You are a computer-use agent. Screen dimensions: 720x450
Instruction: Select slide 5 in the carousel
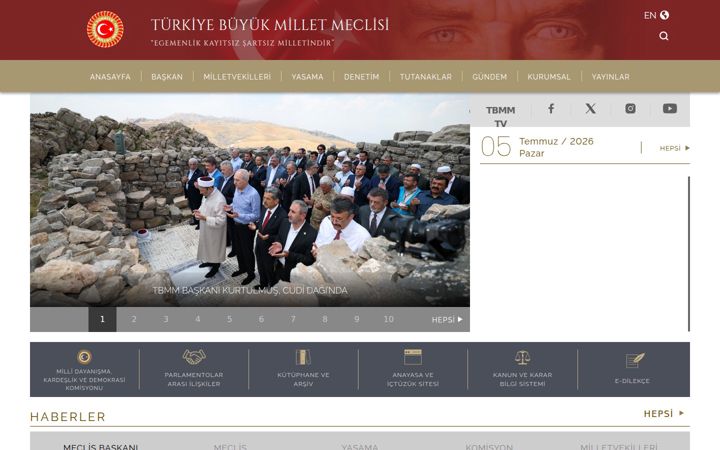coord(229,319)
